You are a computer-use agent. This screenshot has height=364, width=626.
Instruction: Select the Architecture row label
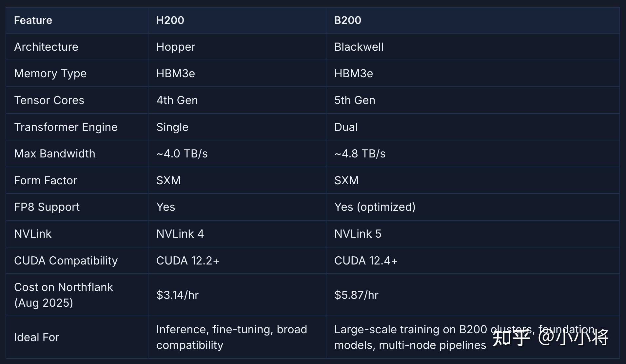[x=46, y=47]
